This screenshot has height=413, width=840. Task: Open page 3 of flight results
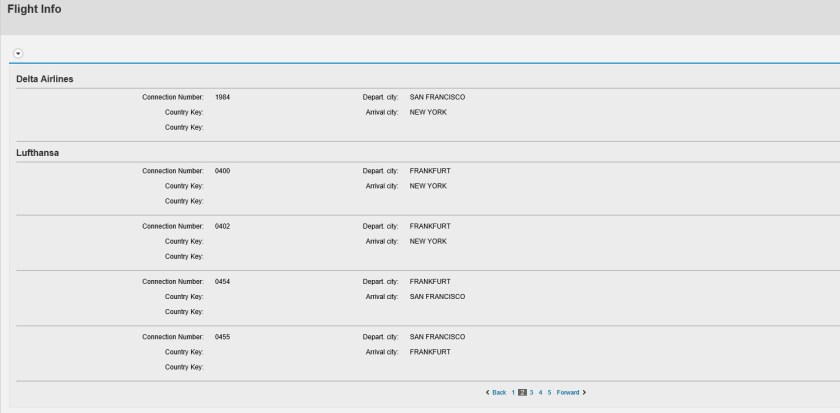pyautogui.click(x=531, y=392)
